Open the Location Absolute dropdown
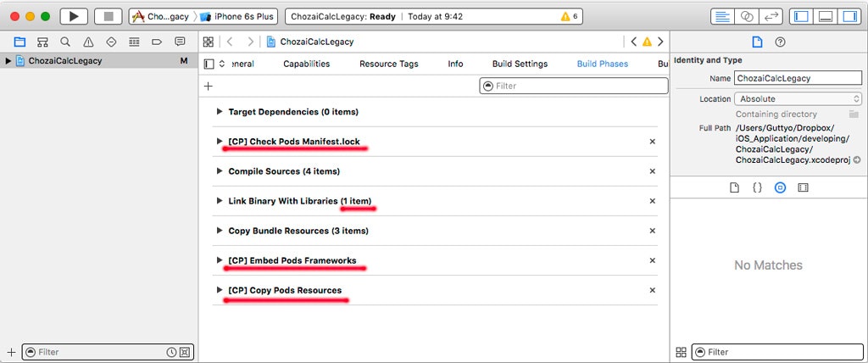Image resolution: width=868 pixels, height=363 pixels. [x=798, y=98]
